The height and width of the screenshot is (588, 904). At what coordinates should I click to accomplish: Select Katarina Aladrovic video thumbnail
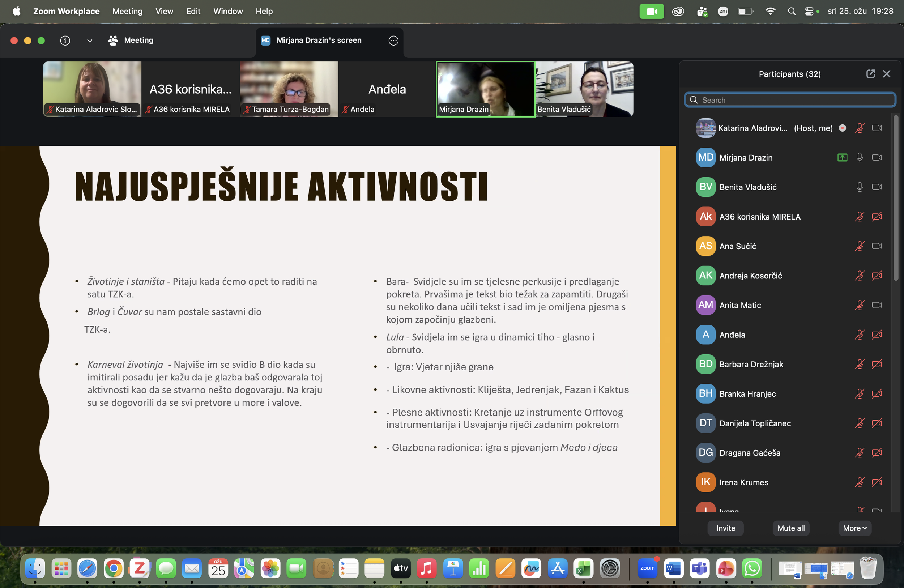point(92,89)
